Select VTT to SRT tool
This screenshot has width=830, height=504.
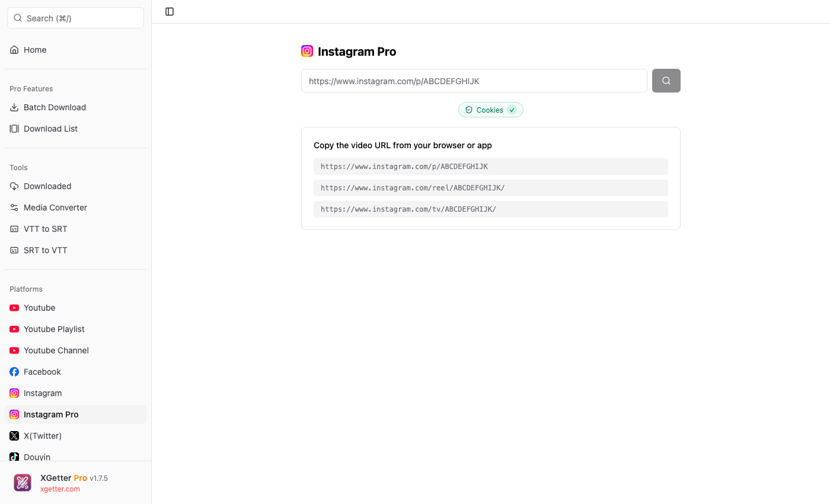pyautogui.click(x=75, y=229)
